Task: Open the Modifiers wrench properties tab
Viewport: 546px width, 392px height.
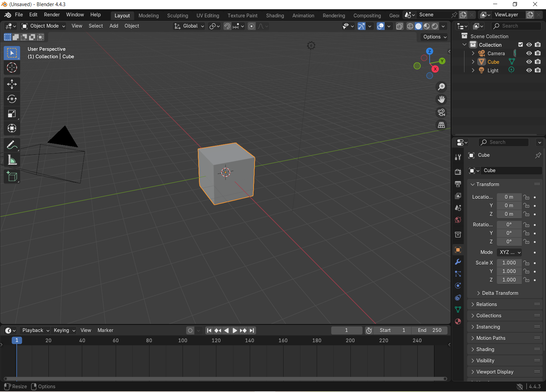Action: click(458, 262)
